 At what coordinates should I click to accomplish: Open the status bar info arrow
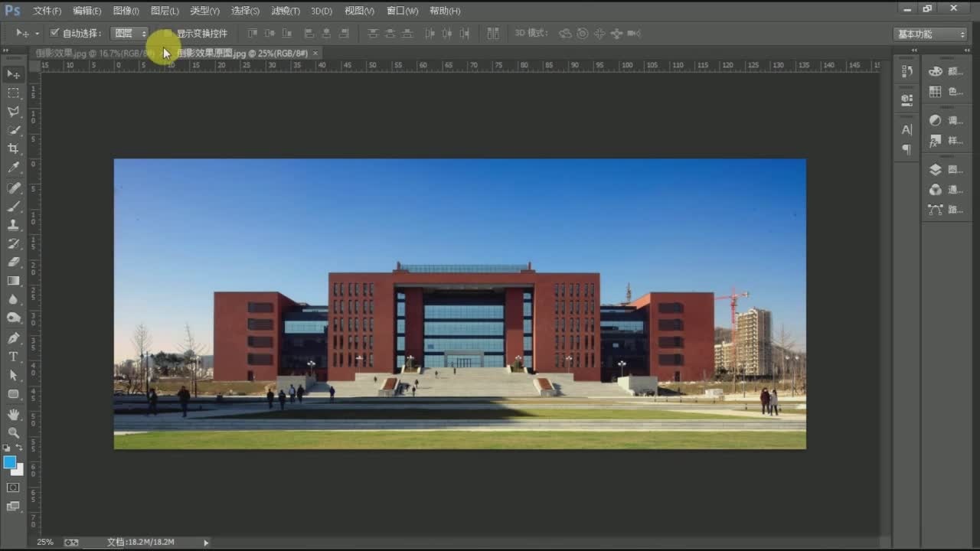(x=206, y=542)
